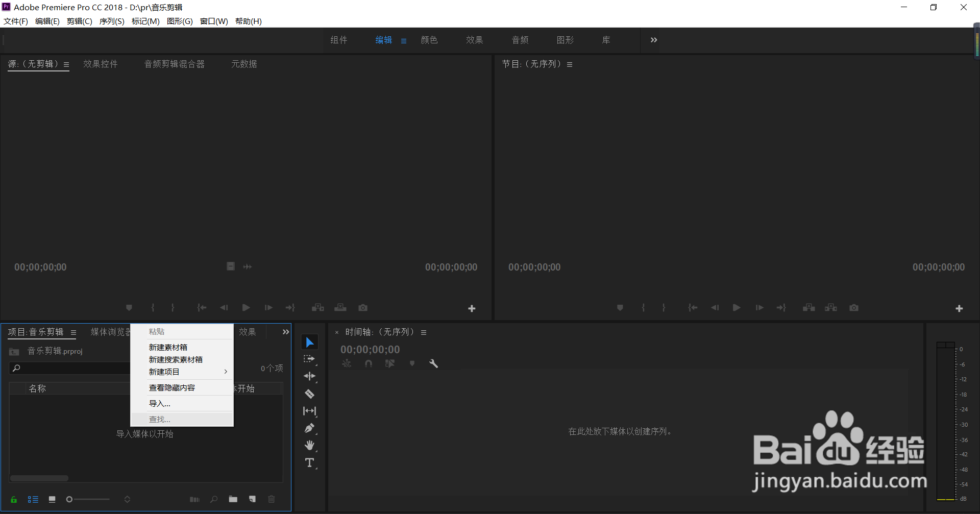
Task: Click Insert button in Source monitor
Action: pyautogui.click(x=318, y=308)
